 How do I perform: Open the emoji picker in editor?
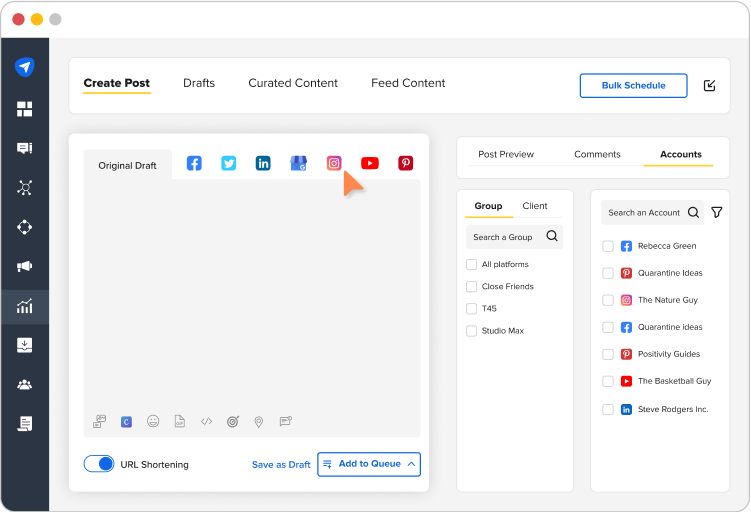tap(153, 421)
